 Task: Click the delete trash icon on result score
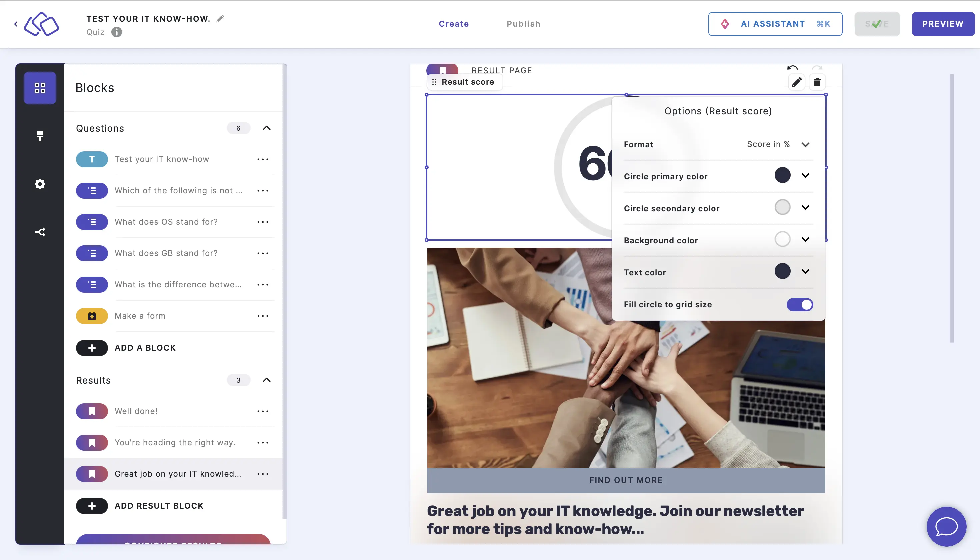pyautogui.click(x=817, y=81)
